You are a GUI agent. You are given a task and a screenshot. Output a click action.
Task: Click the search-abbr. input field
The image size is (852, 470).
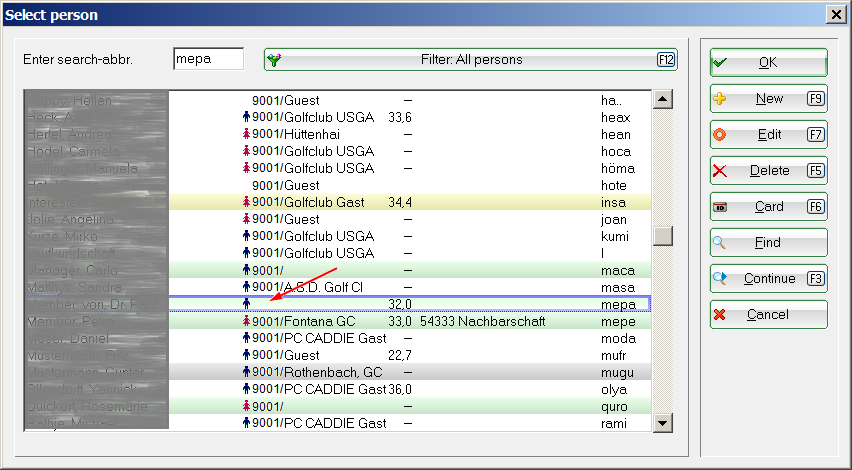208,60
